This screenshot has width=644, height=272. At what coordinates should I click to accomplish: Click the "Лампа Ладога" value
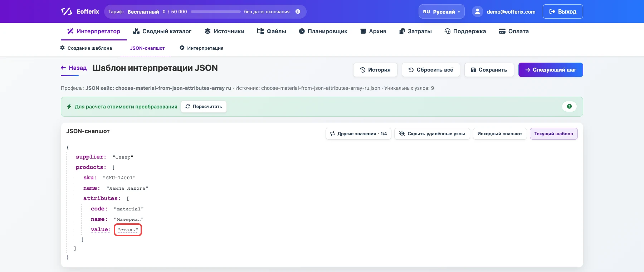pyautogui.click(x=127, y=188)
